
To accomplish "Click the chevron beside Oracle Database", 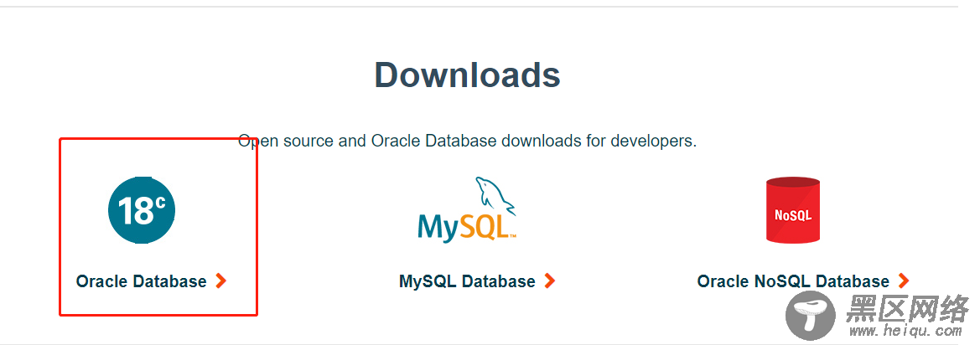I will [x=220, y=281].
